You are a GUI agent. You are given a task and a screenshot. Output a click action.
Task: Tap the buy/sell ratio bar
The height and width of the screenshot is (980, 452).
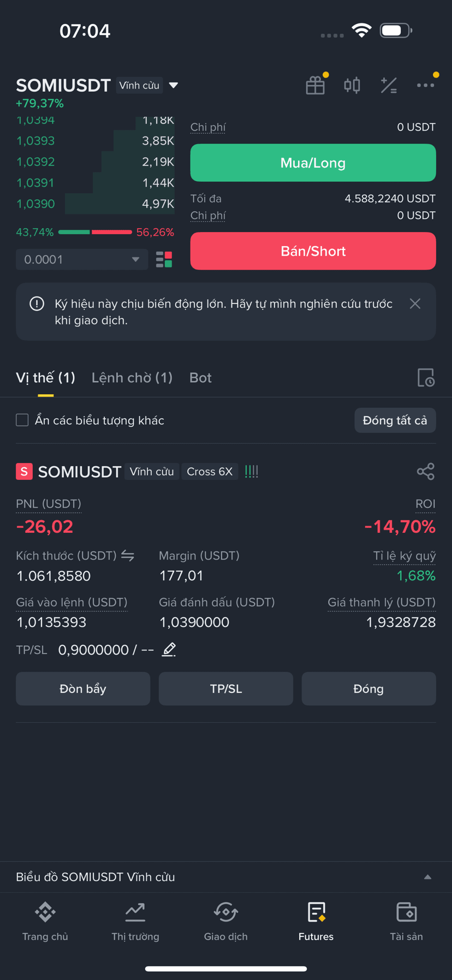point(95,232)
